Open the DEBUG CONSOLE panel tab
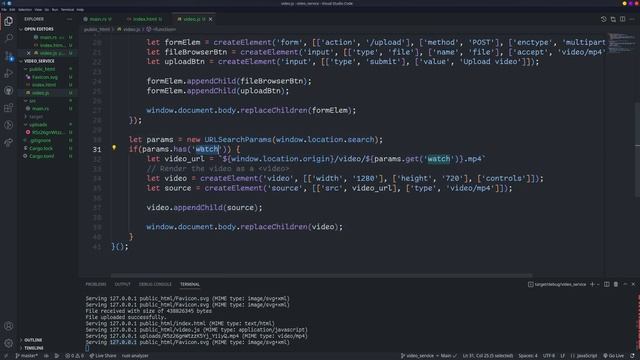The width and height of the screenshot is (640, 360). click(x=155, y=284)
